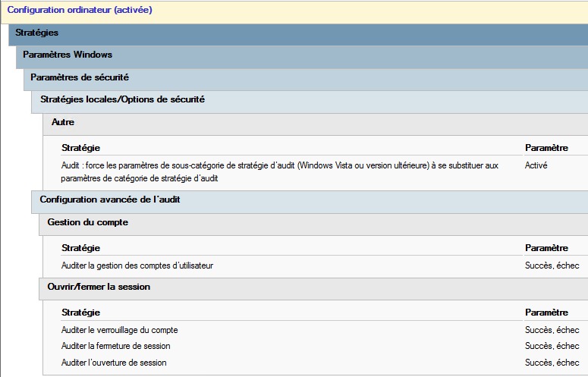Click Succès, échec value for verrouillage du compte
Viewport: 588px width, 377px height.
[x=552, y=330]
